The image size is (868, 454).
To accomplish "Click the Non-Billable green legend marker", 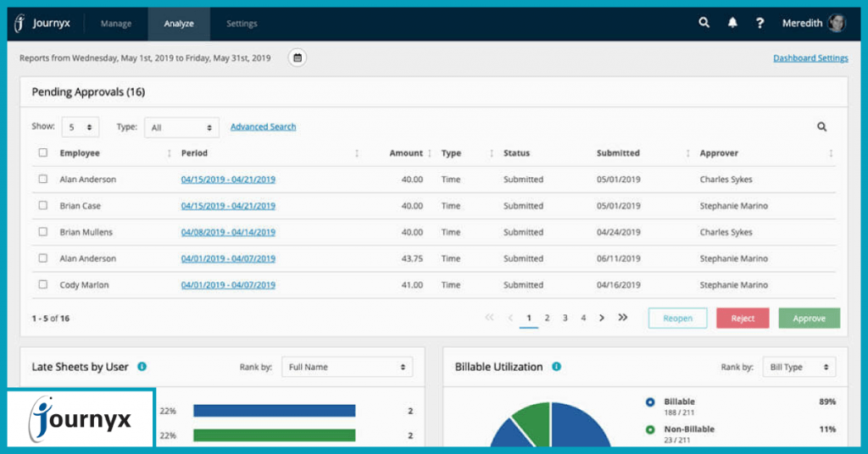I will [x=650, y=429].
